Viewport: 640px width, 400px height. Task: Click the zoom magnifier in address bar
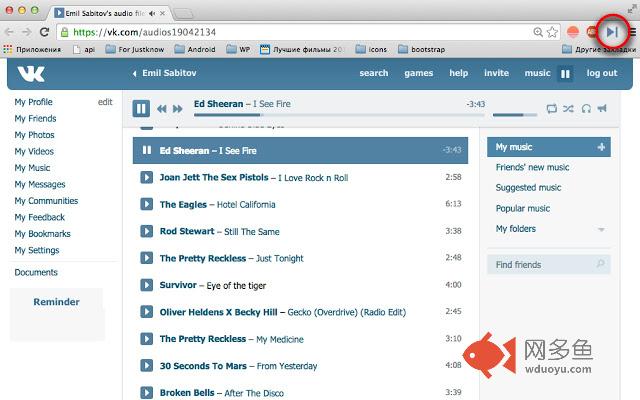pos(538,32)
